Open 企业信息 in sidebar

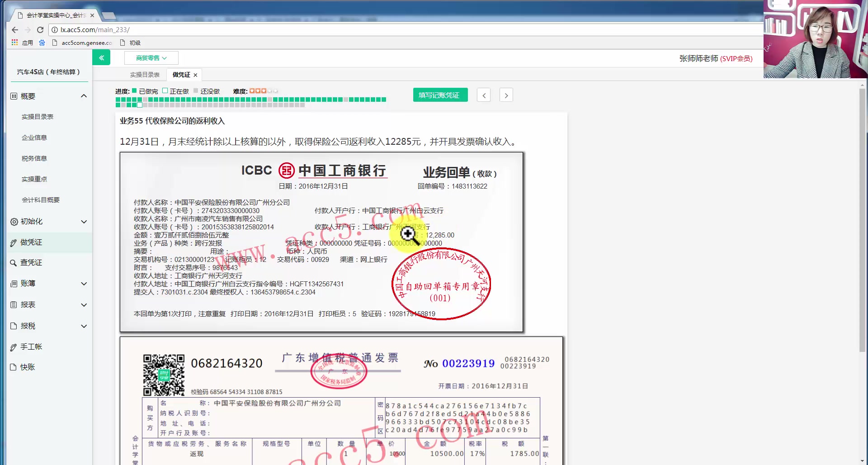34,138
